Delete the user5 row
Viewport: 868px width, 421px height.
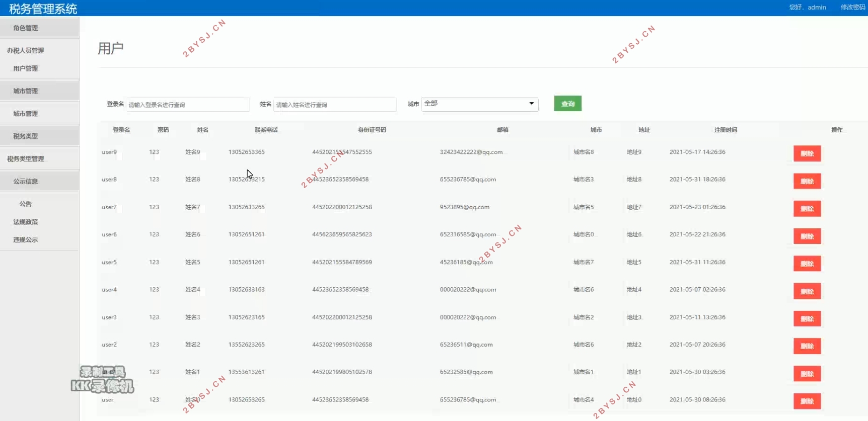(x=807, y=264)
